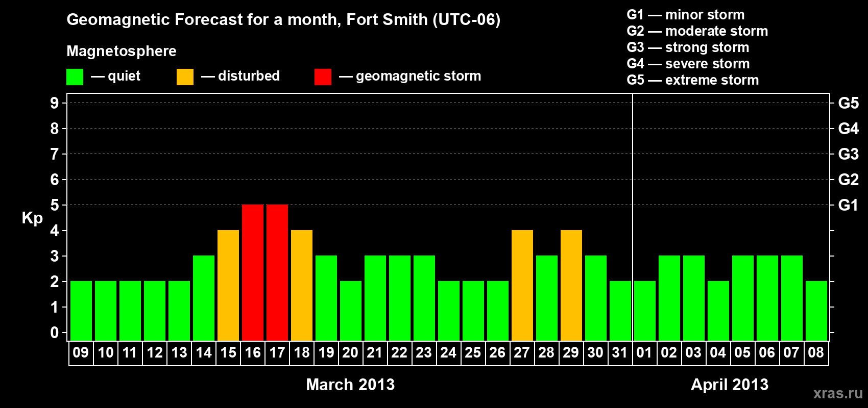The image size is (868, 408).
Task: Click the green bar for March 22
Action: 400,298
